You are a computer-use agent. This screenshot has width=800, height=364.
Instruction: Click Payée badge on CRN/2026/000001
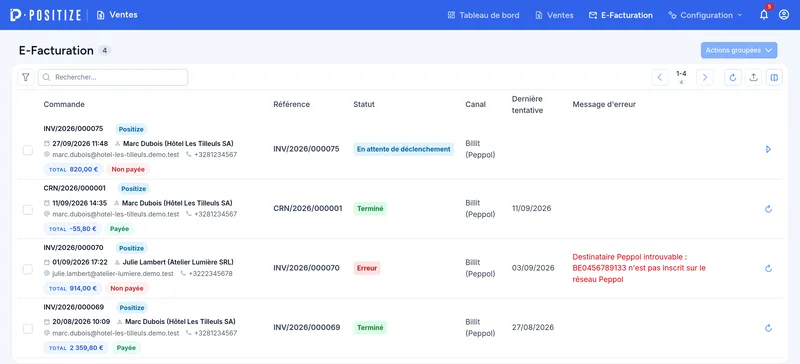[119, 229]
